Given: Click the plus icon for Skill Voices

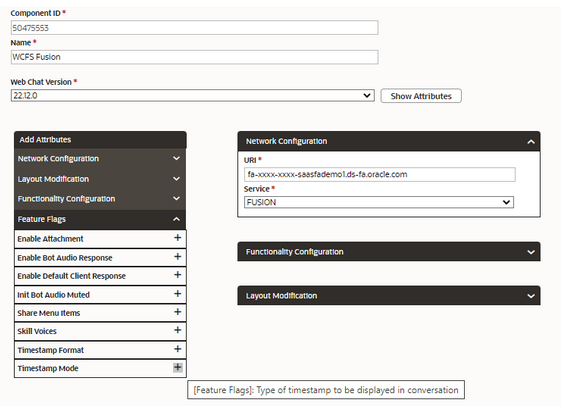Looking at the screenshot, I should (177, 330).
